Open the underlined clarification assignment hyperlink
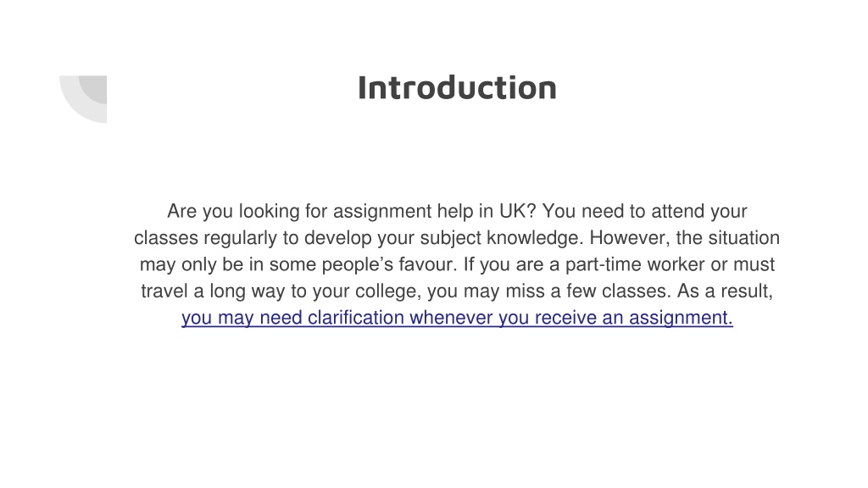868x488 pixels. pos(457,319)
